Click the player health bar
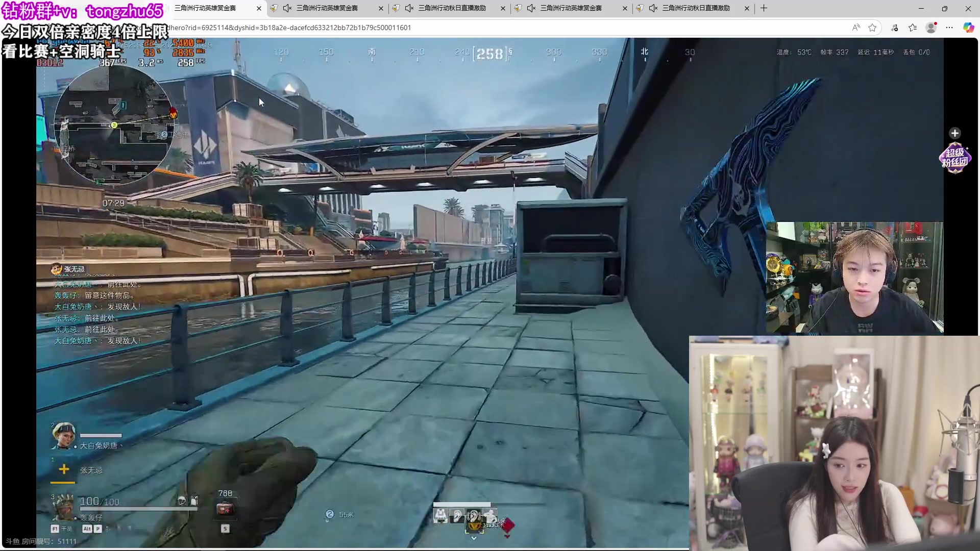Image resolution: width=980 pixels, height=551 pixels. (x=138, y=509)
